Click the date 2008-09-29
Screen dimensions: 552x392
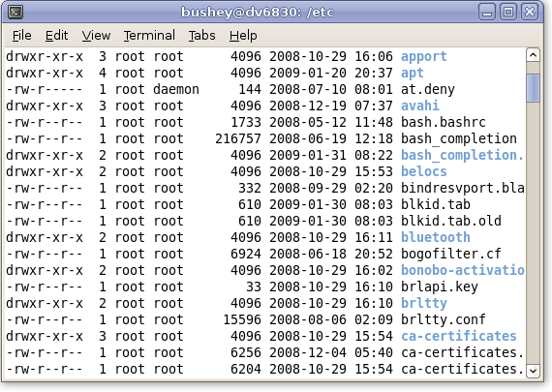click(308, 188)
